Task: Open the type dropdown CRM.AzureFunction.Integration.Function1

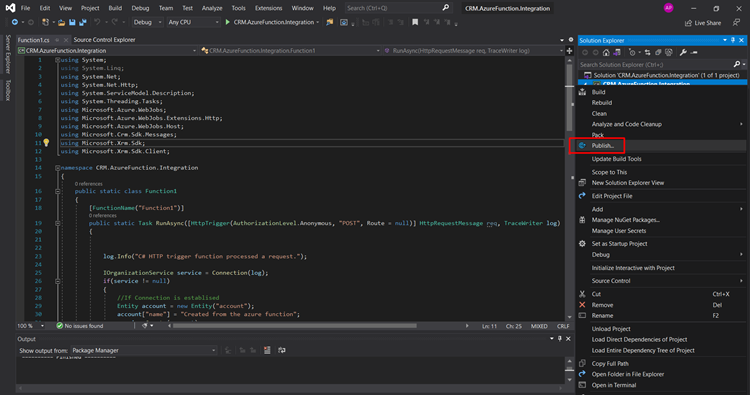Action: click(x=290, y=50)
